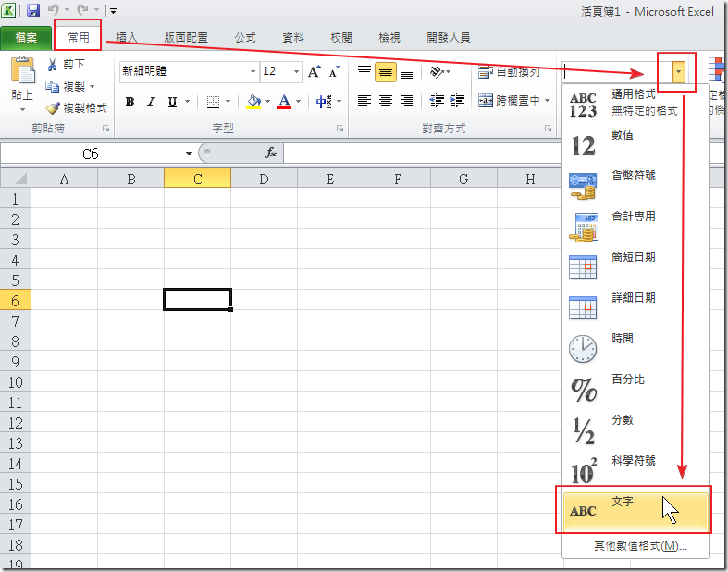Select Scientific format (科學符號)
Image resolution: width=728 pixels, height=572 pixels.
[x=635, y=471]
